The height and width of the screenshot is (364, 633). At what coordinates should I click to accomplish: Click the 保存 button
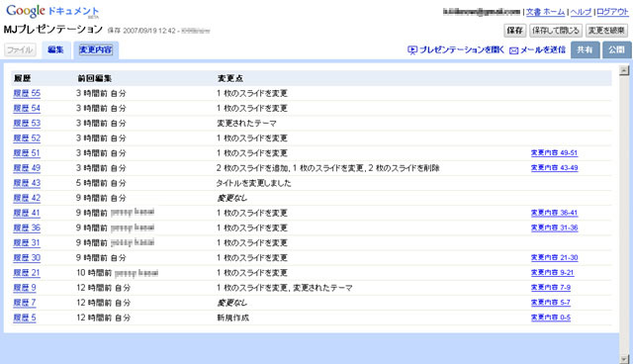tap(514, 31)
